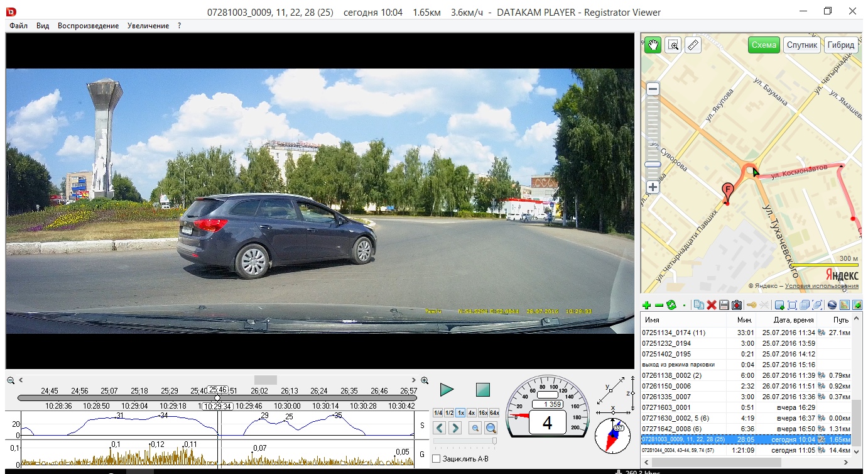Click the green plus add files icon
This screenshot has height=474, width=868.
(646, 305)
